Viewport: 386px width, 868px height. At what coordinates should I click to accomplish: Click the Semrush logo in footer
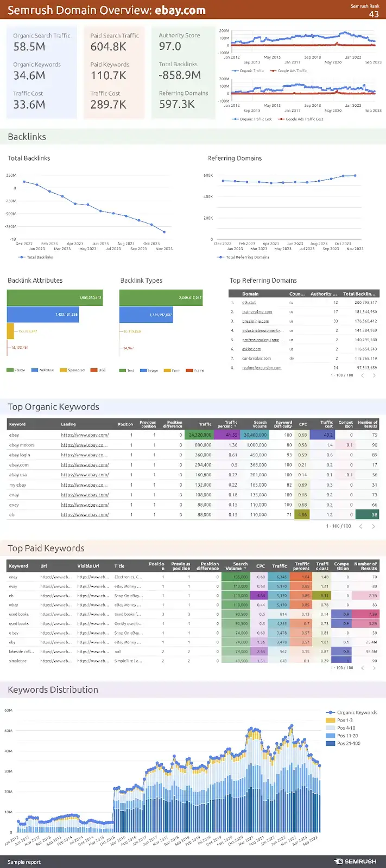coord(355,861)
